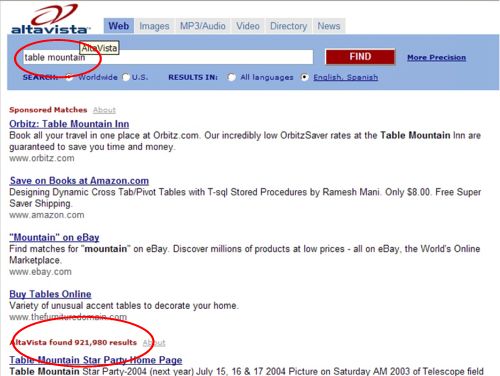
Task: Switch to the Images tab
Action: click(154, 26)
